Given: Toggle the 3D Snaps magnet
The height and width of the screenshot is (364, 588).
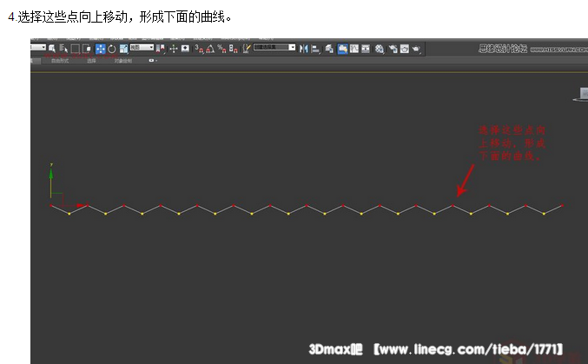Looking at the screenshot, I should tap(200, 49).
